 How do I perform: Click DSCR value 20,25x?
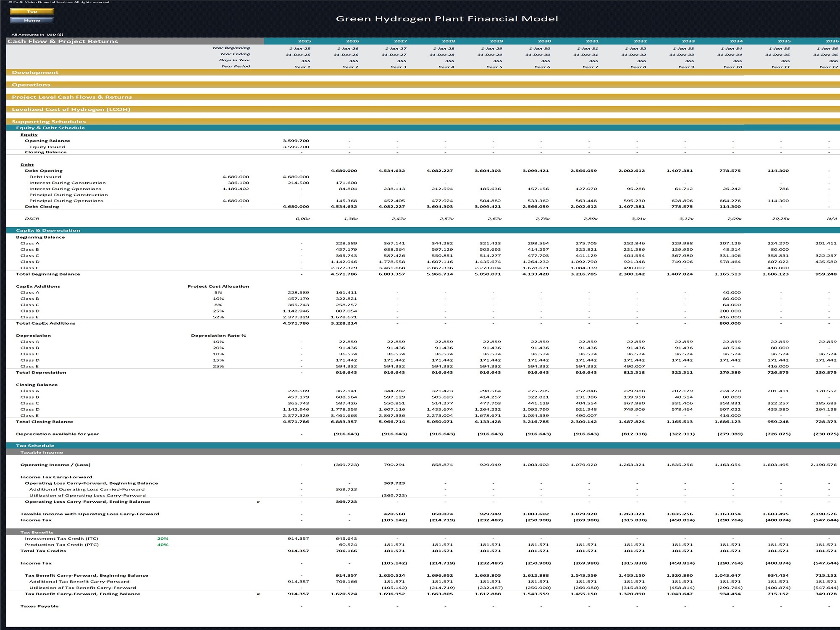[x=781, y=219]
